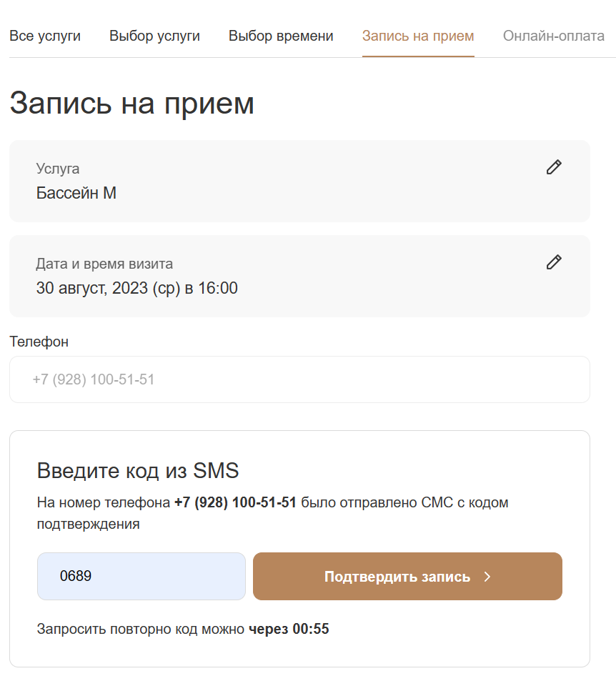This screenshot has height=676, width=616.
Task: Open the Все услуги tab
Action: [44, 36]
